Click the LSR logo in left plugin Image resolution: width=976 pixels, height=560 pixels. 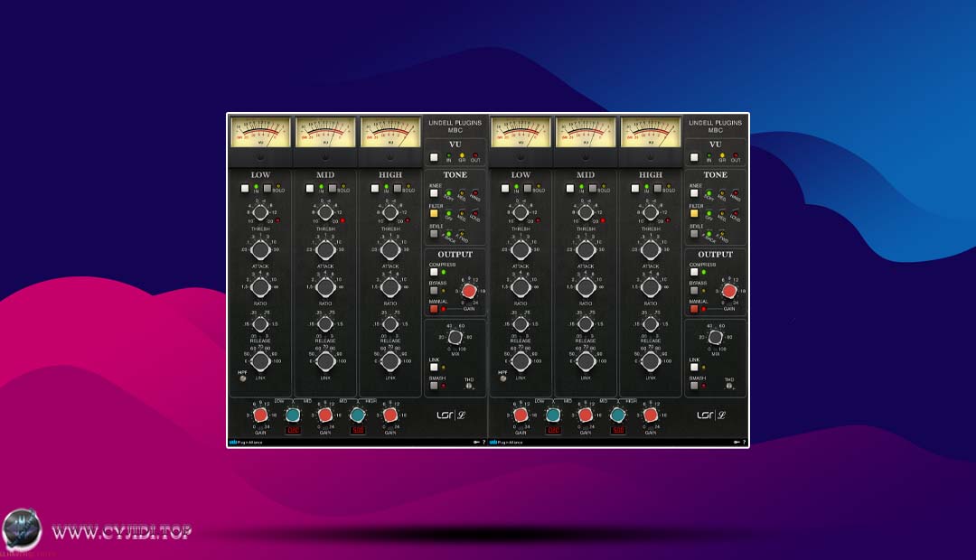click(x=451, y=415)
